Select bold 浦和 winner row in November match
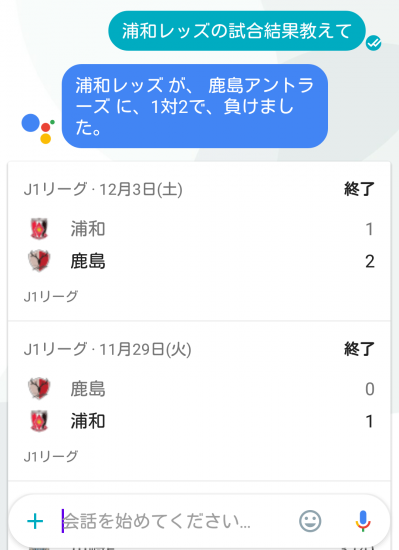The image size is (399, 550). [199, 421]
